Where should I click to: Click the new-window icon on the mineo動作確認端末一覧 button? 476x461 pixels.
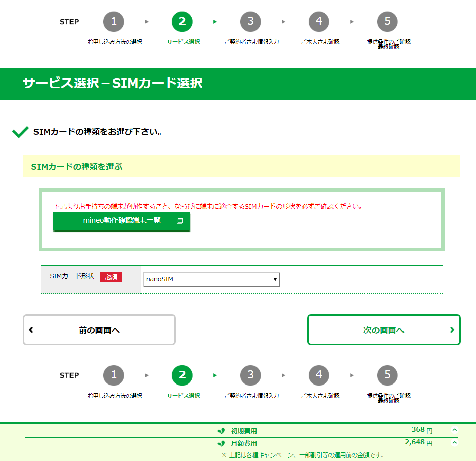pyautogui.click(x=180, y=221)
